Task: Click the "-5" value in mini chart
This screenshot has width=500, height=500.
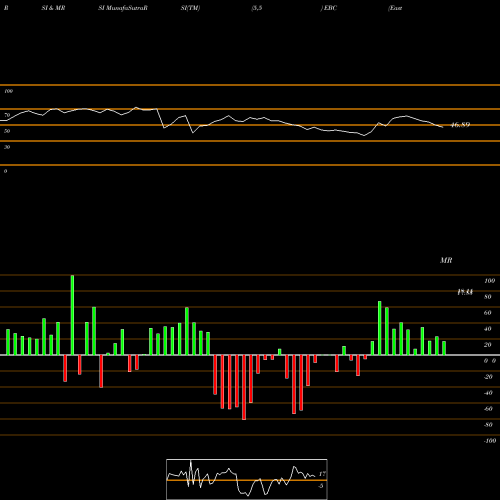Action: (321, 486)
